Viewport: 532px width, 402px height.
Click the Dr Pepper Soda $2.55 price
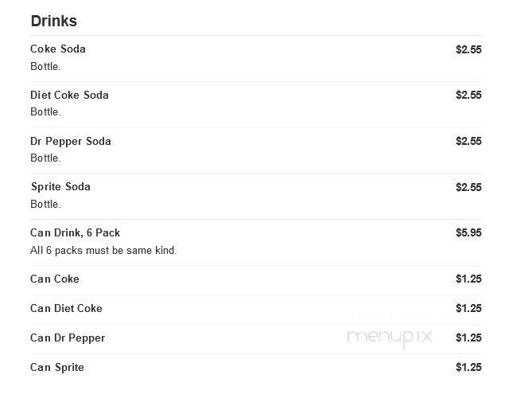468,141
